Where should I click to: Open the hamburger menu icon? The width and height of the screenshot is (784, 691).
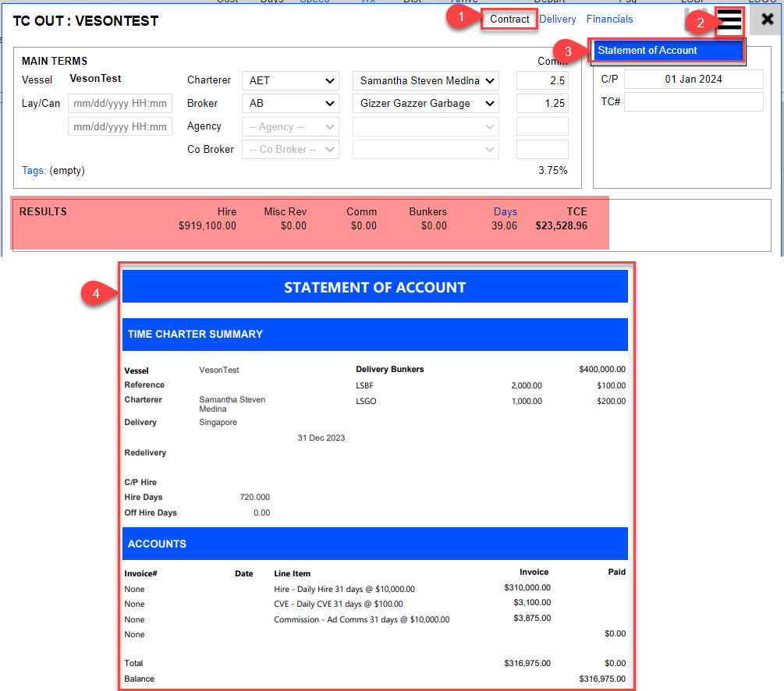pyautogui.click(x=729, y=21)
